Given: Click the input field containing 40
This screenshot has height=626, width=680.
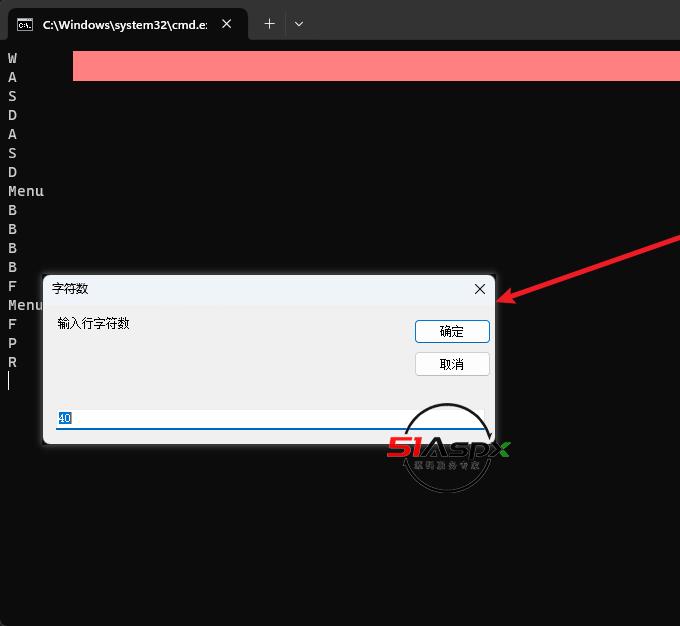Looking at the screenshot, I should point(271,418).
